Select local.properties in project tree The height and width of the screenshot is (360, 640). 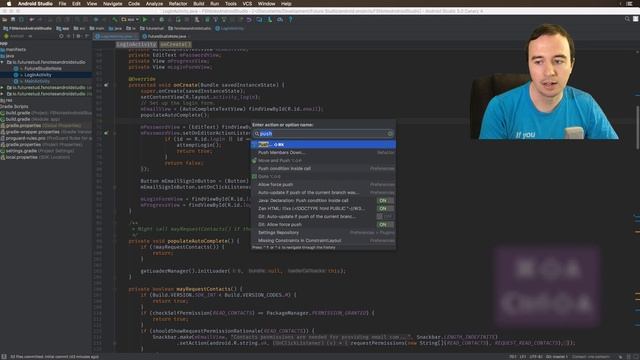pyautogui.click(x=21, y=157)
